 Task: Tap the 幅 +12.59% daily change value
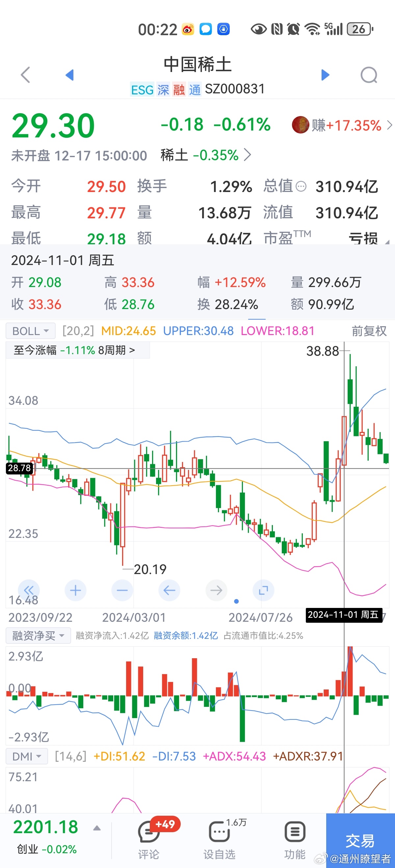click(x=231, y=282)
